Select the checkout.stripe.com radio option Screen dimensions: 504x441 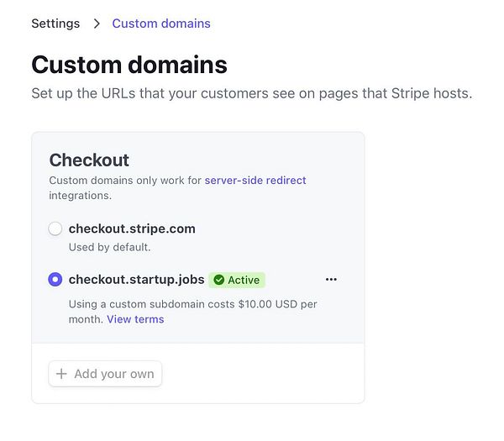pos(55,228)
